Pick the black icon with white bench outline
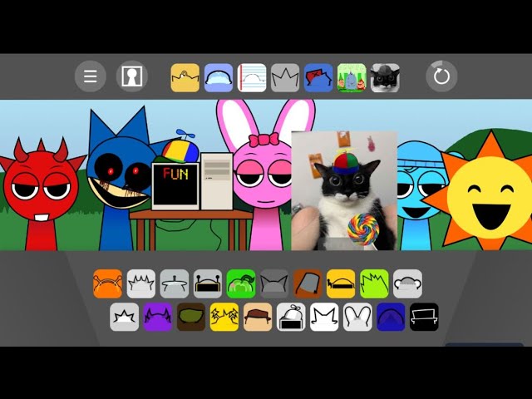The image size is (532, 399). (x=424, y=317)
